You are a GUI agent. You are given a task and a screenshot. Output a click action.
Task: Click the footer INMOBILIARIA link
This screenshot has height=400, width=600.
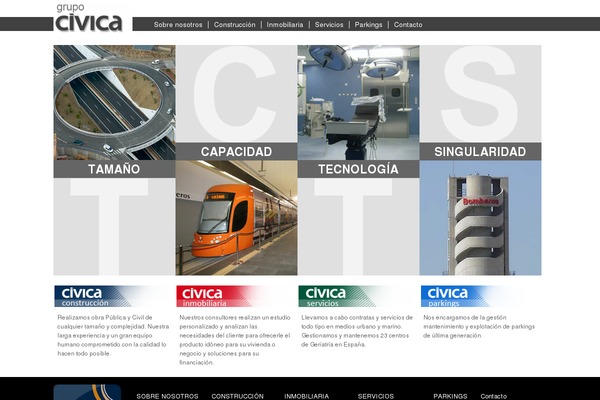point(307,396)
